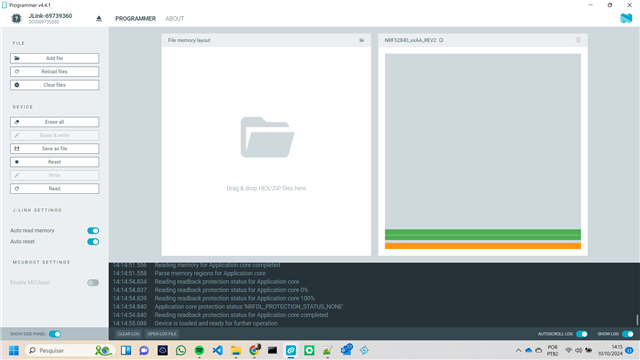Click the Clear log button
Screen dimensions: 640x360
[129, 334]
